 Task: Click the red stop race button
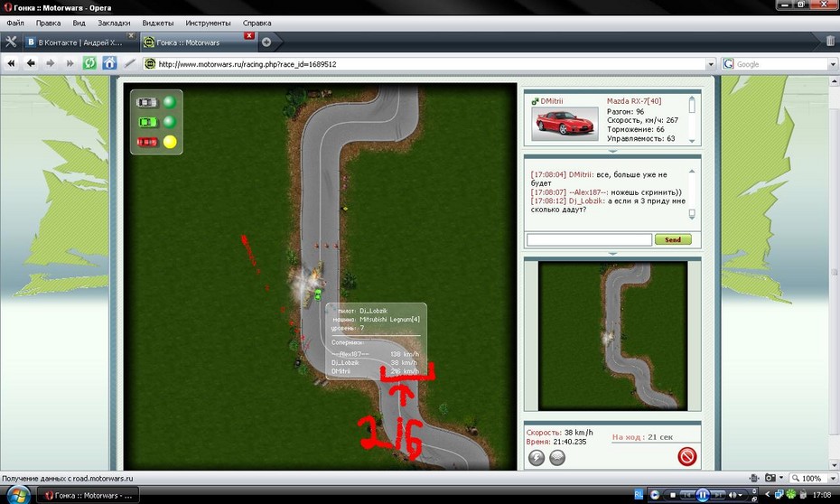point(686,456)
